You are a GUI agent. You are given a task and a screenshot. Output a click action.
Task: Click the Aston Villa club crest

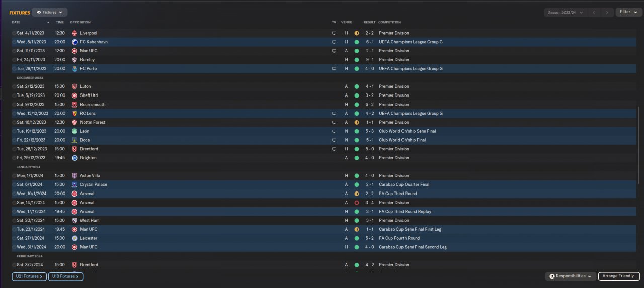pos(75,176)
